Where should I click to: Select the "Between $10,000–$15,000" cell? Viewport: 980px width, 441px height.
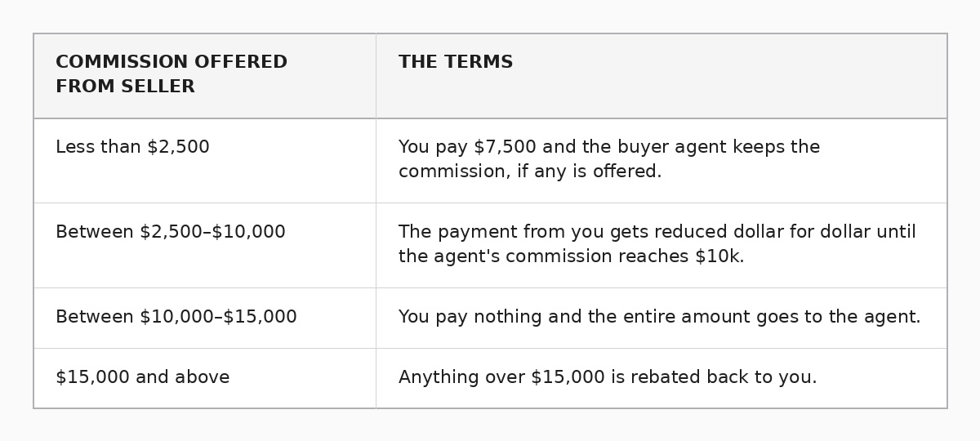coord(176,318)
